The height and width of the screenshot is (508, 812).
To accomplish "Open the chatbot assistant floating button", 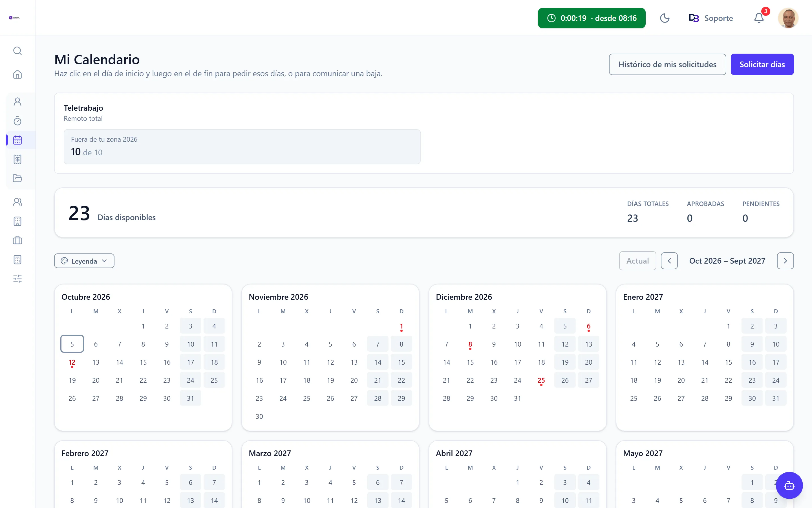I will [x=789, y=485].
